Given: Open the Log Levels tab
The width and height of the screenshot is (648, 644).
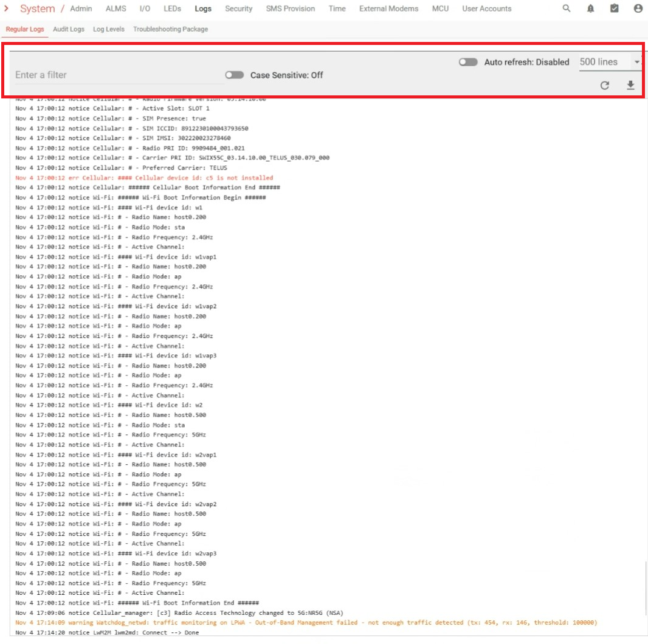Looking at the screenshot, I should coord(109,29).
